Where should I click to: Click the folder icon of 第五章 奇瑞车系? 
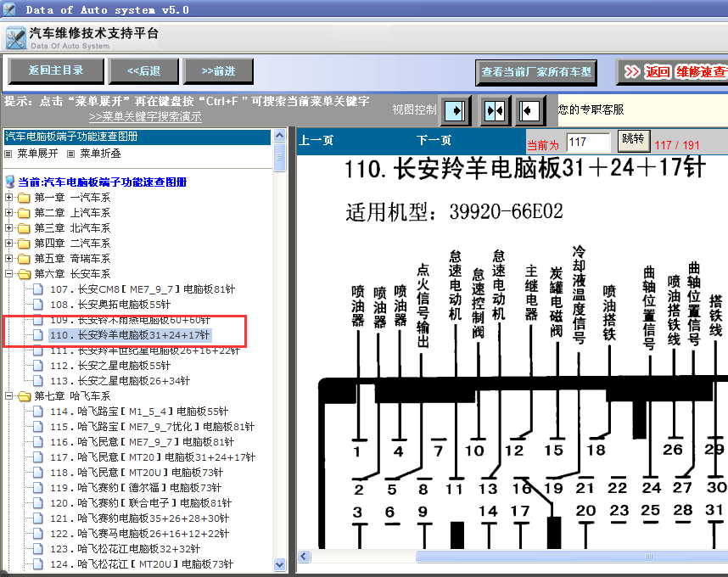(x=24, y=260)
